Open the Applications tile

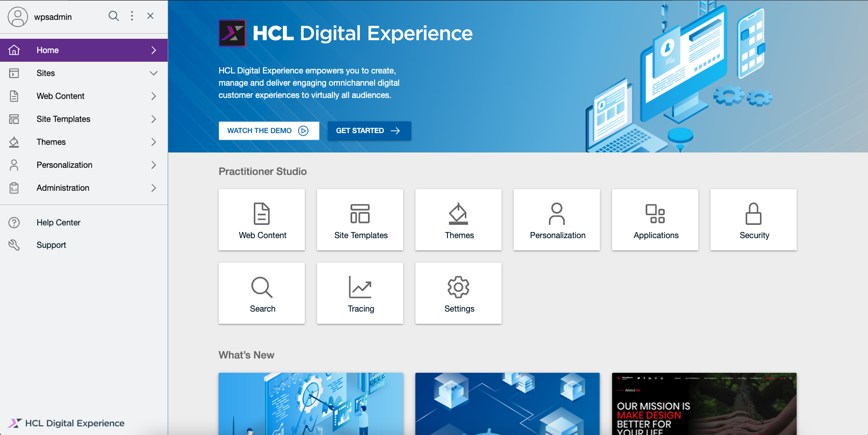[x=655, y=220]
